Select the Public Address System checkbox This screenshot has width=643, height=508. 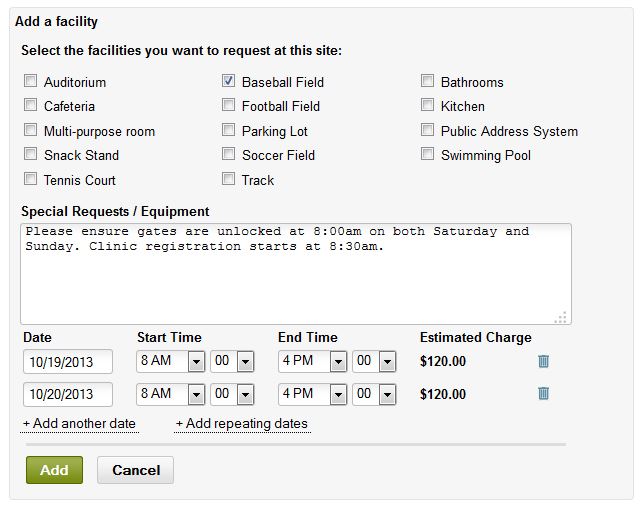428,131
